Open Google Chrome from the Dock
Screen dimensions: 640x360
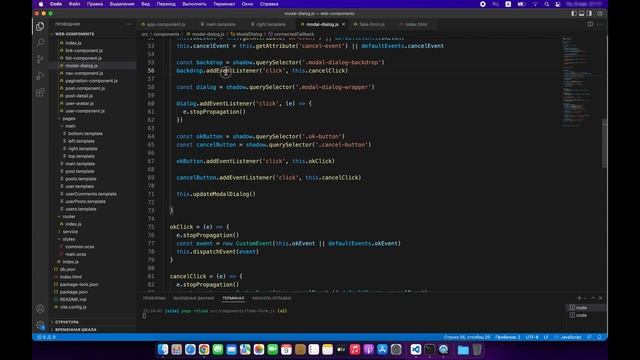204,349
